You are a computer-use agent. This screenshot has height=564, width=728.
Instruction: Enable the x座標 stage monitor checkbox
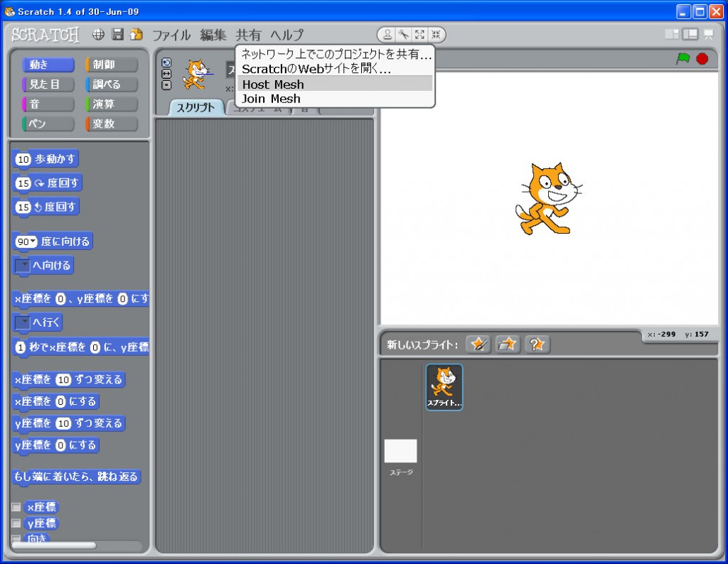[16, 507]
